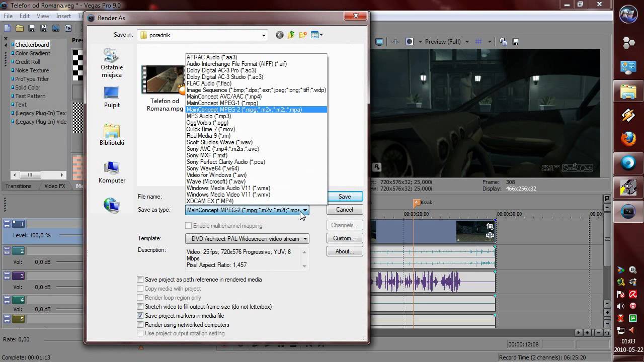Screen dimensions: 644x362
Task: Copy snapshot to clipboard in preview toolbar
Action: [x=503, y=42]
